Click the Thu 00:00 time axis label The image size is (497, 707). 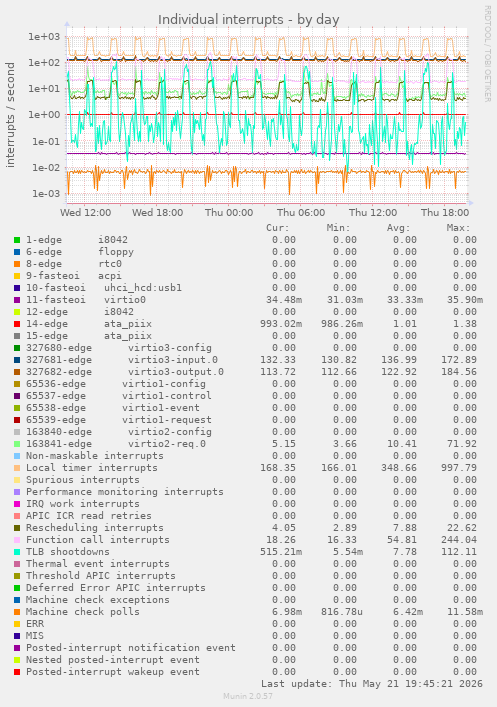click(229, 212)
